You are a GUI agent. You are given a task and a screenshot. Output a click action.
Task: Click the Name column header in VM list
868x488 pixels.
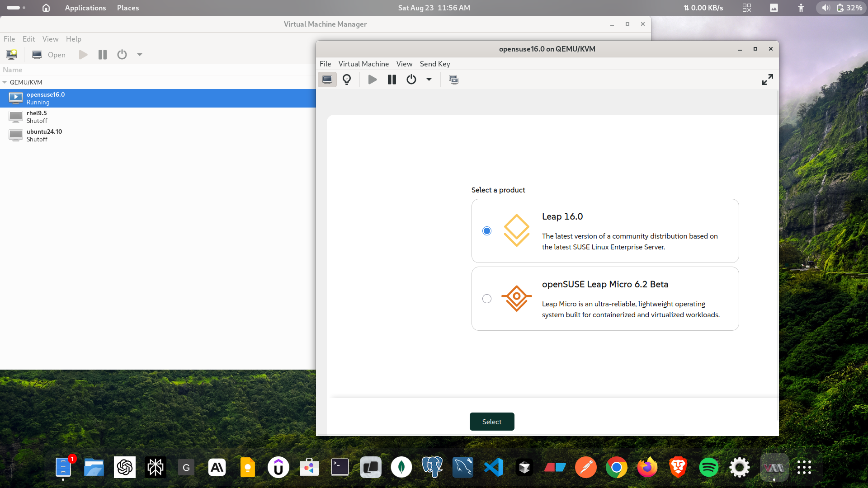[x=12, y=70]
